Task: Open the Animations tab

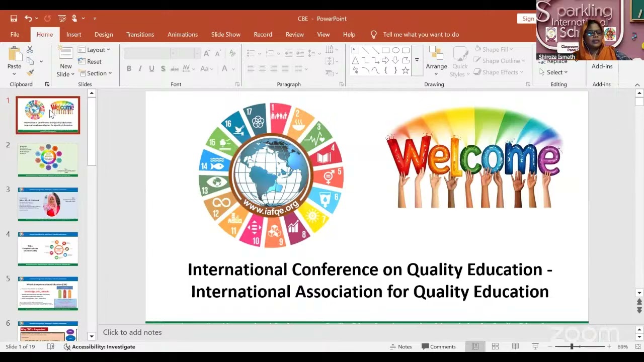Action: click(183, 34)
